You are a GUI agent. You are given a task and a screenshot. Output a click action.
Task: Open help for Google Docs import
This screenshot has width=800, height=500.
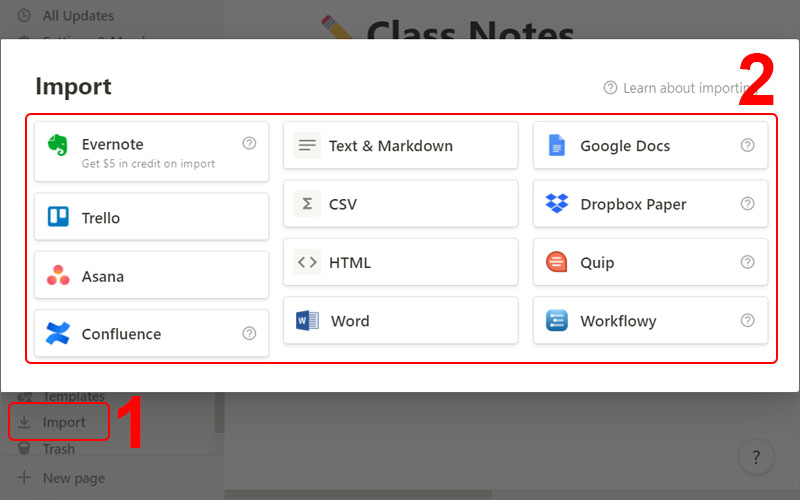747,145
